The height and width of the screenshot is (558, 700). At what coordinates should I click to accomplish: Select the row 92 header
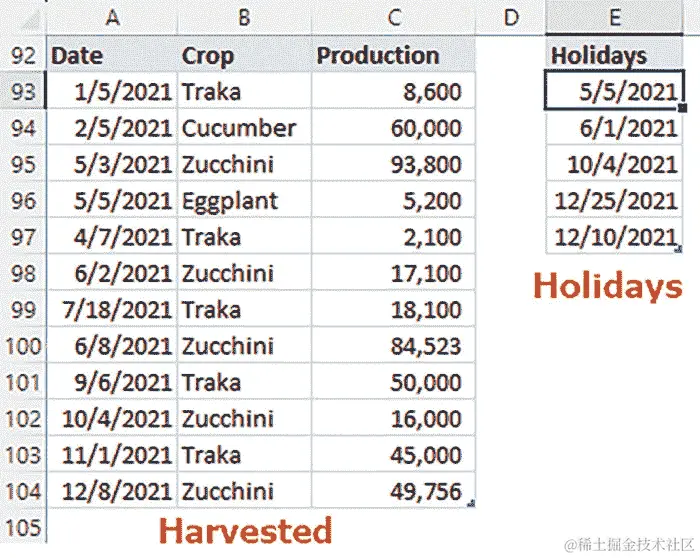pos(23,56)
